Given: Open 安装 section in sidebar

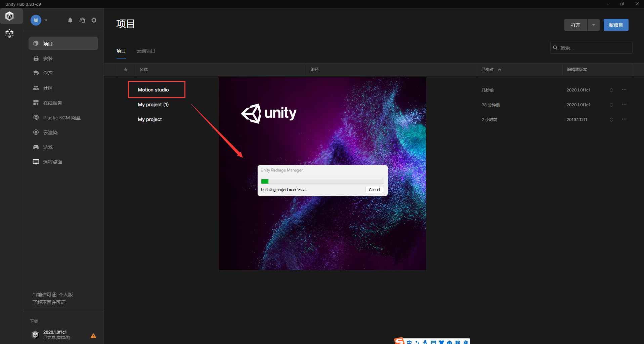Looking at the screenshot, I should [x=48, y=59].
